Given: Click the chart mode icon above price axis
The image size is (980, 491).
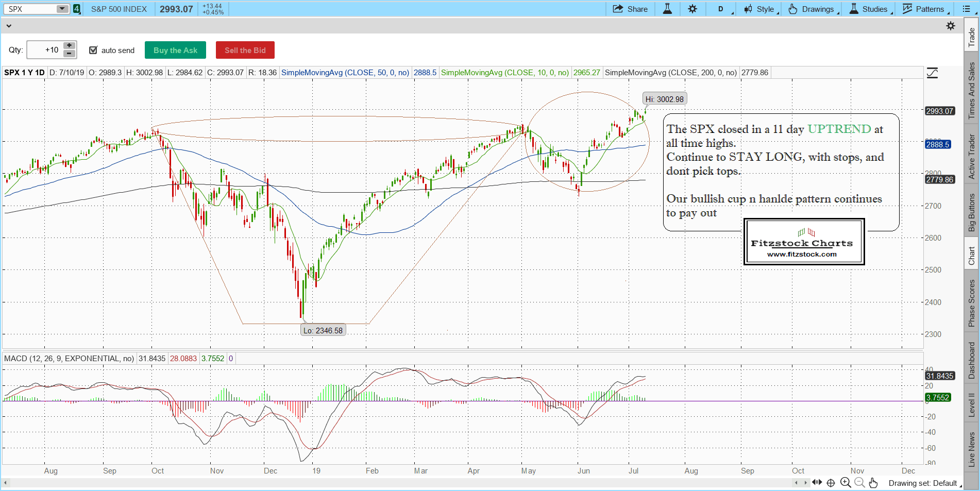Looking at the screenshot, I should [x=932, y=73].
